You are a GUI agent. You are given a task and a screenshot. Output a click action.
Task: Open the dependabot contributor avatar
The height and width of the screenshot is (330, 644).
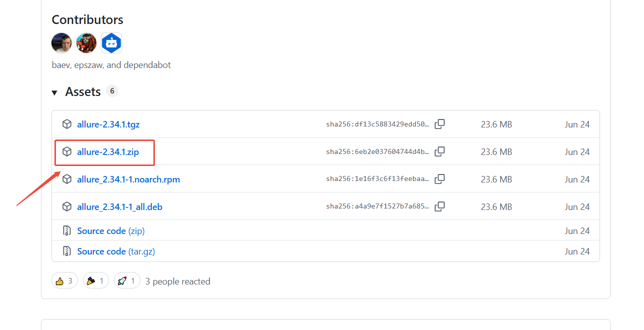[x=111, y=43]
